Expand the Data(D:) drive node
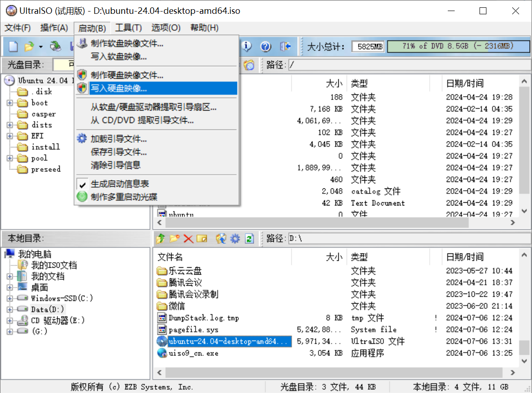Image resolution: width=532 pixels, height=393 pixels. (10, 310)
